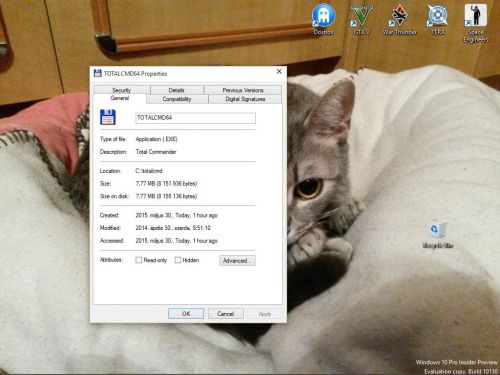
Task: Open the Previous Versions tab
Action: point(243,90)
